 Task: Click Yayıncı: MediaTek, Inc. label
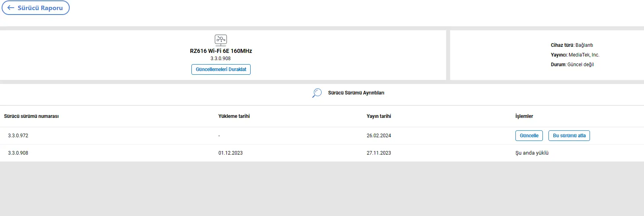[x=575, y=55]
